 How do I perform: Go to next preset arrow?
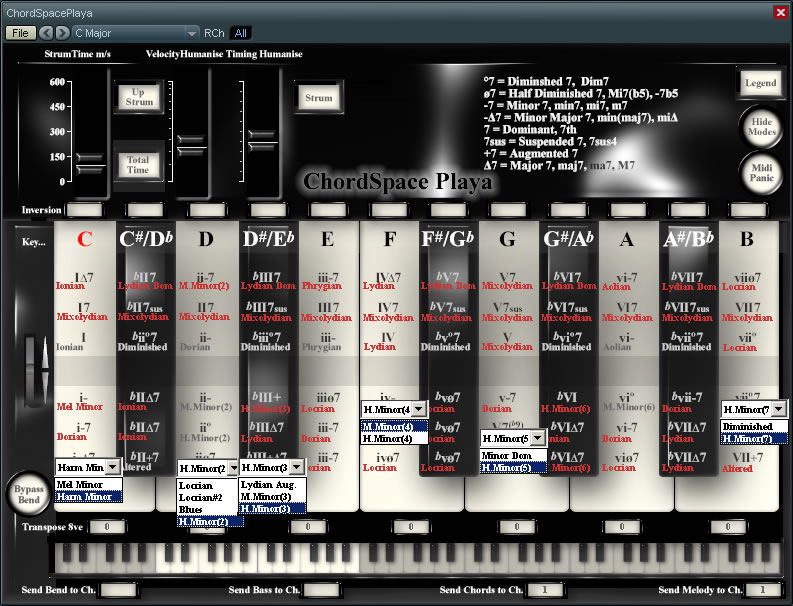coord(62,33)
